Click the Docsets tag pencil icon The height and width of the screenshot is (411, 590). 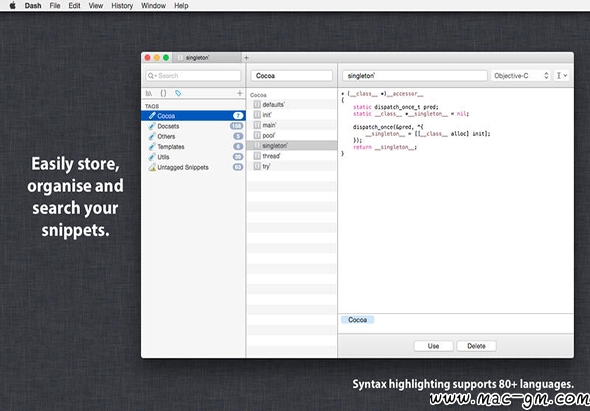[152, 126]
